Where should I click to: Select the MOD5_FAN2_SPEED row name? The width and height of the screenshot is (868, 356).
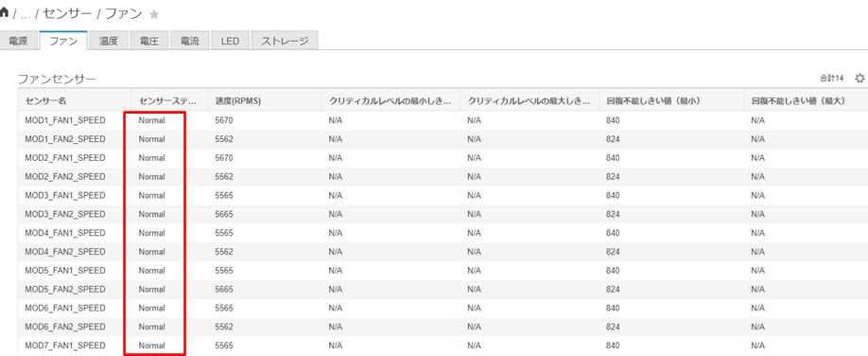pyautogui.click(x=64, y=289)
